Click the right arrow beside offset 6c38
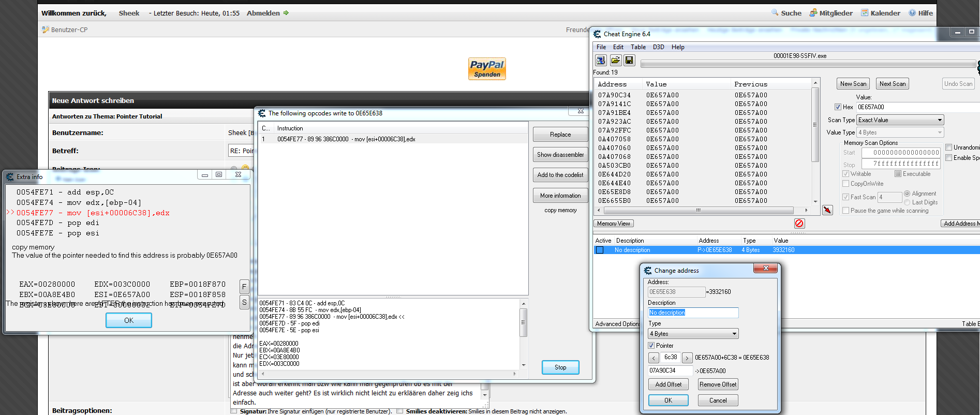Viewport: 980px width, 415px height. click(687, 358)
